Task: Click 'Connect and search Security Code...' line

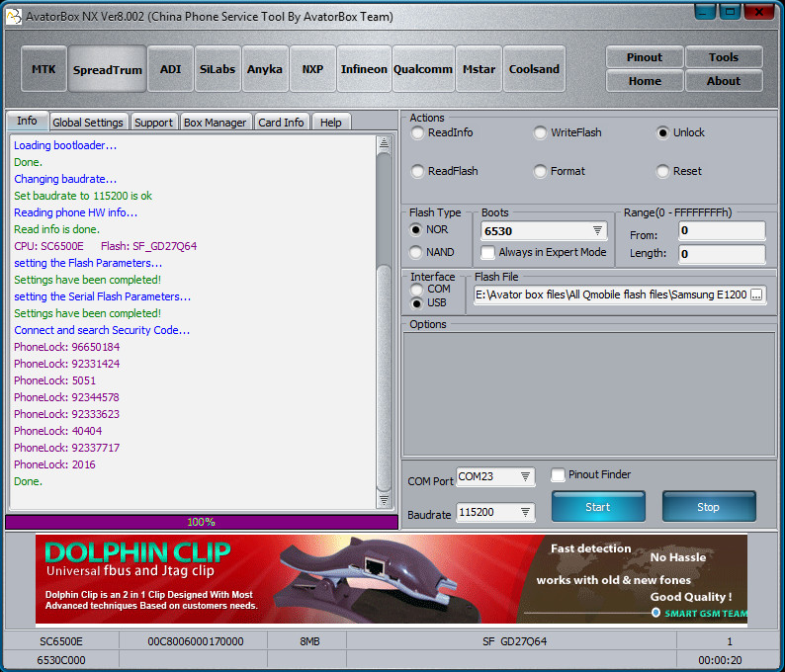Action: click(x=102, y=330)
